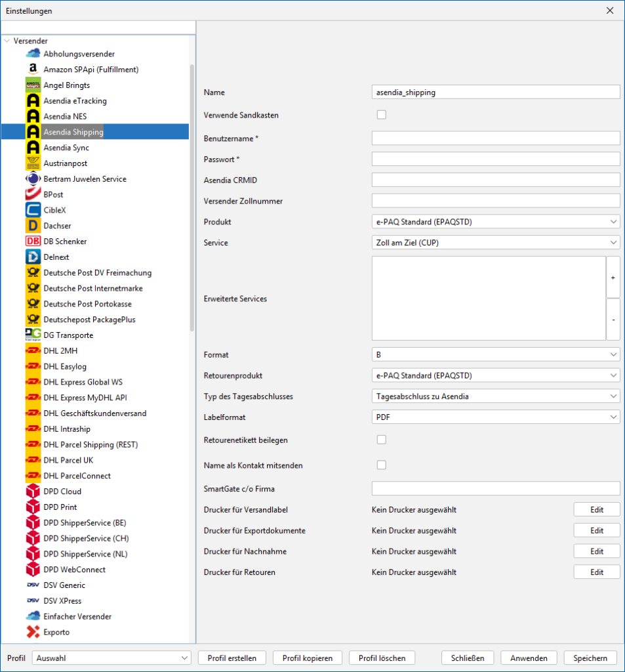Open the Produkt dropdown
The width and height of the screenshot is (625, 672).
(495, 222)
